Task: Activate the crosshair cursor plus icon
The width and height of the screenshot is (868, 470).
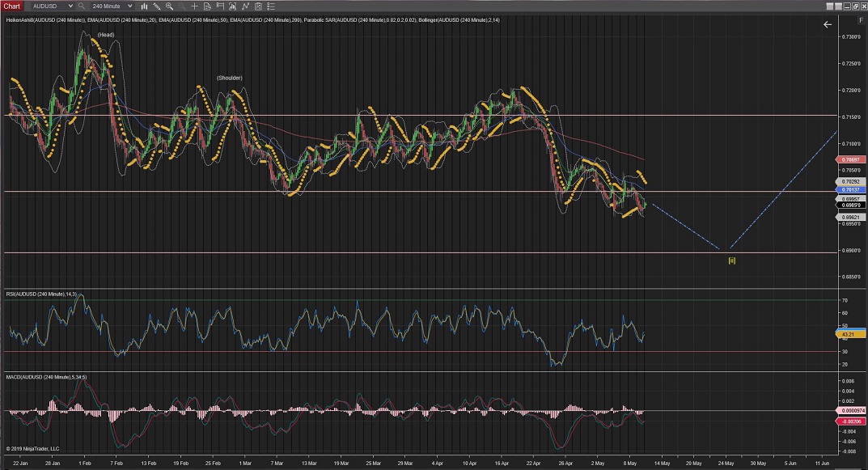Action: pyautogui.click(x=194, y=6)
